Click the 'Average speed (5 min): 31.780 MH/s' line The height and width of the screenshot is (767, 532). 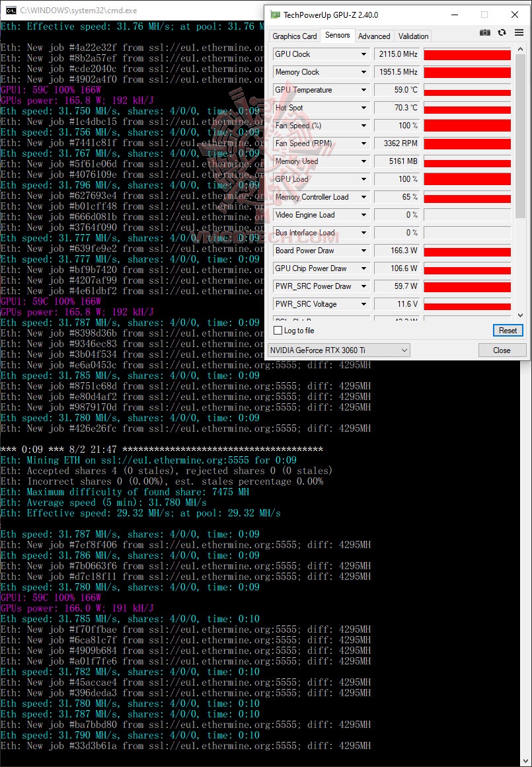103,503
